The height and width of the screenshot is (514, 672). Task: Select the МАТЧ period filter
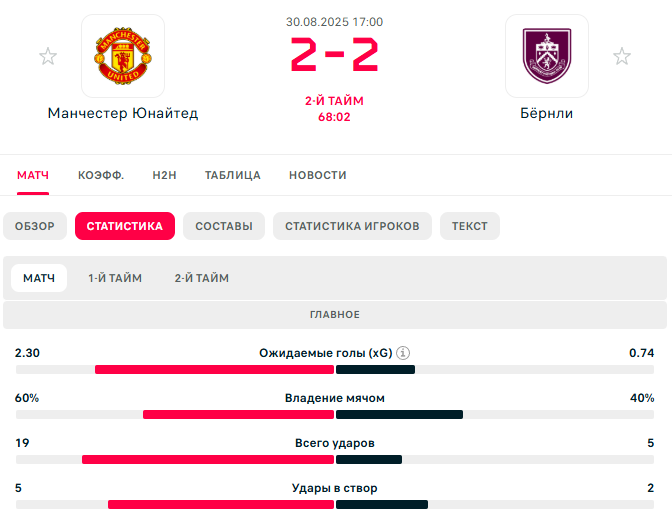(39, 278)
